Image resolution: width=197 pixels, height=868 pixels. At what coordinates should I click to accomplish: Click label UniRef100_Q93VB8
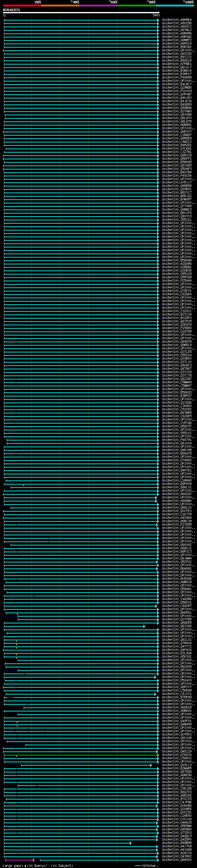176,115
